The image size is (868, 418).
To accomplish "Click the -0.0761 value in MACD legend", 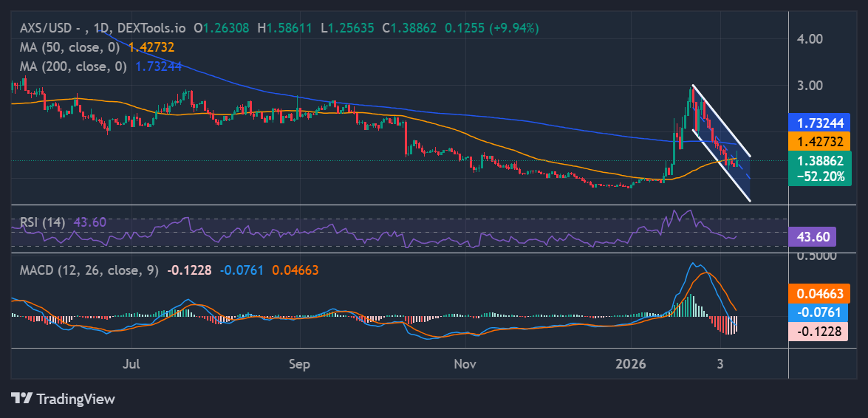I will [x=242, y=271].
